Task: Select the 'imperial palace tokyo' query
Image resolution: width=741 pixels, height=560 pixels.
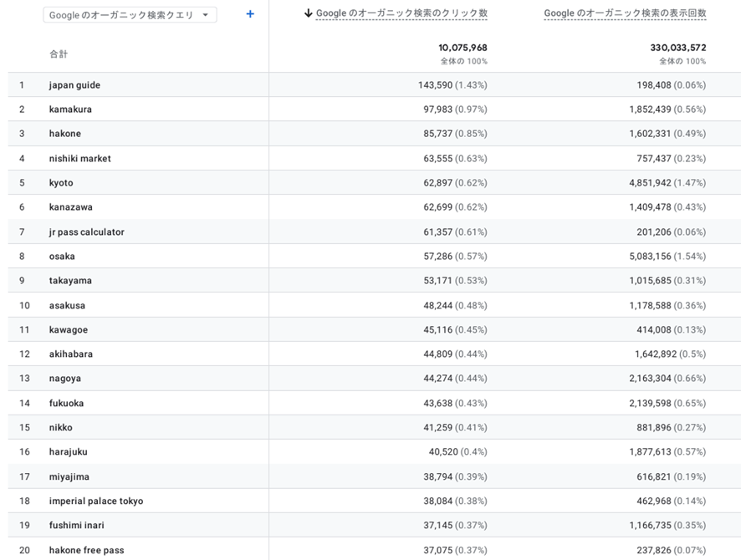Action: click(96, 501)
